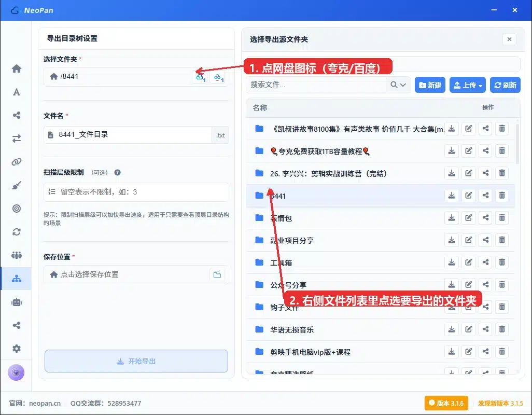This screenshot has width=532, height=415.
Task: Download the 8441 folder
Action: 452,196
